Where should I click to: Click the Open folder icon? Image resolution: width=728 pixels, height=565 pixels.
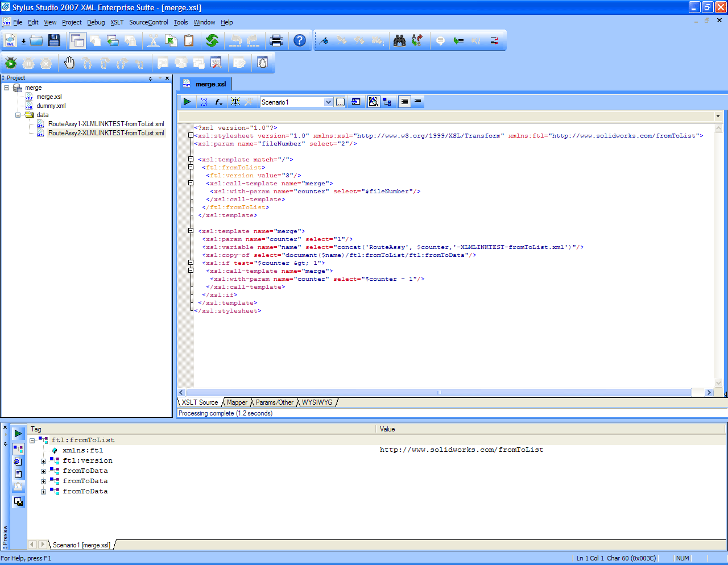(x=37, y=40)
